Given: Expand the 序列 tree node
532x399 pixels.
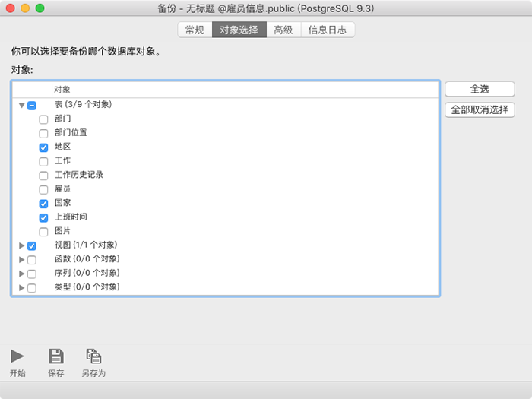Looking at the screenshot, I should 21,274.
